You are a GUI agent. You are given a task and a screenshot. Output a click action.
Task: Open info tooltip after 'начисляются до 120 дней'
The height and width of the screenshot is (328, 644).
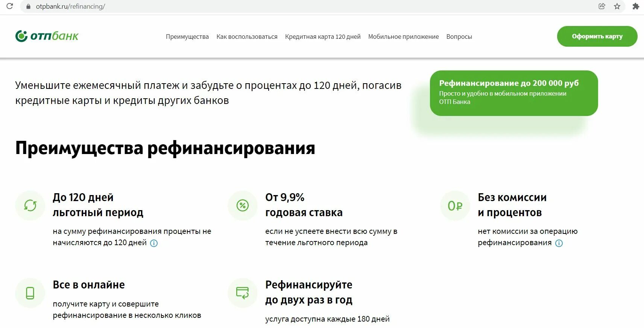coord(154,243)
